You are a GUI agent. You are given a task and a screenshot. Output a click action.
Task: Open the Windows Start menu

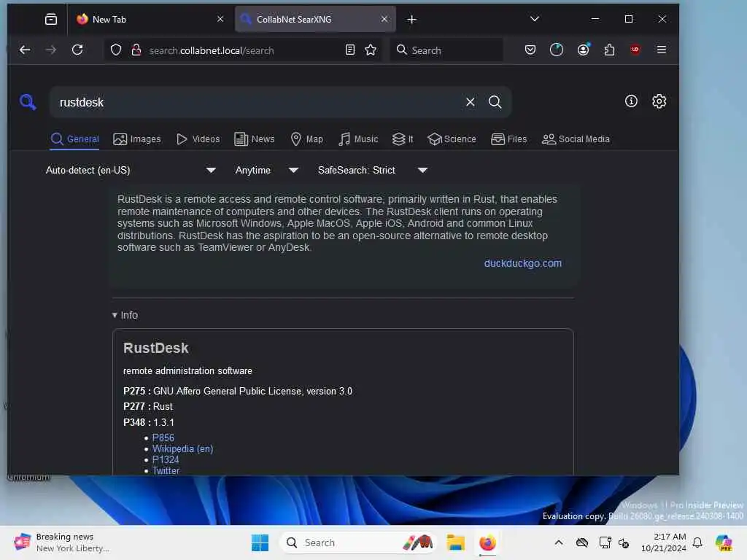point(260,542)
